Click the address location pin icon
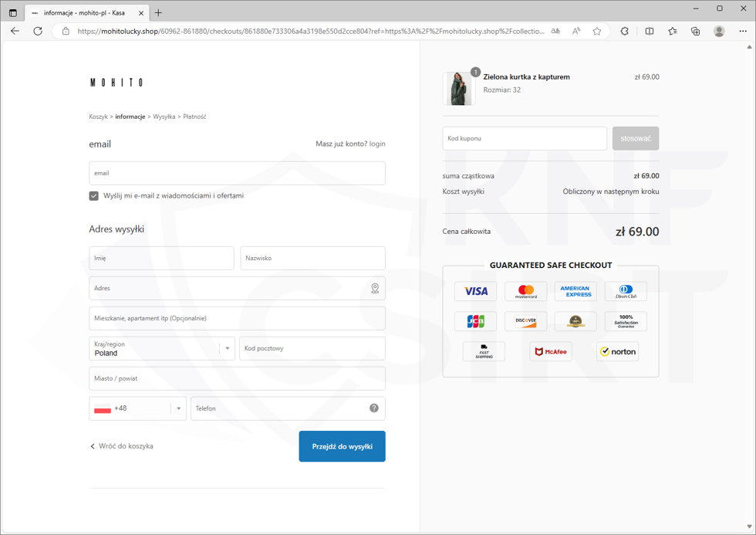Screen dimensions: 756x535 (375, 288)
